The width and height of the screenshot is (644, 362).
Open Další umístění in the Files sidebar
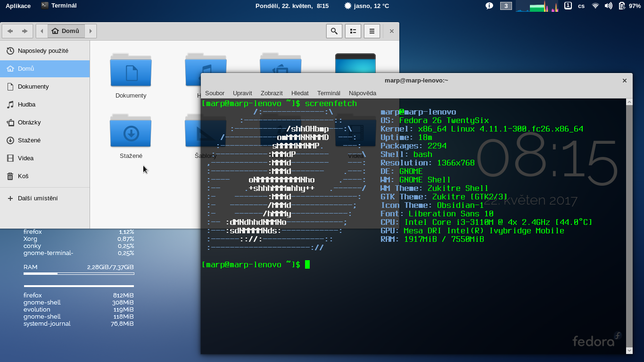(45, 198)
